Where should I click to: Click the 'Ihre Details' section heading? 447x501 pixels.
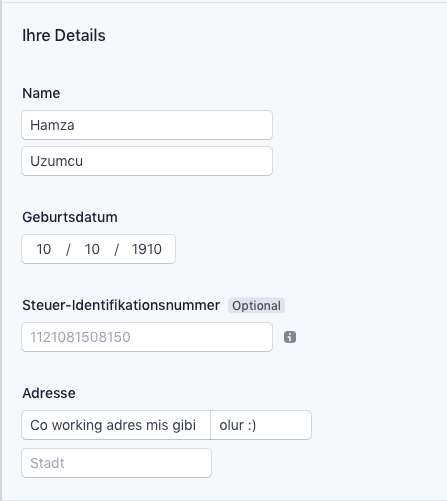64,35
